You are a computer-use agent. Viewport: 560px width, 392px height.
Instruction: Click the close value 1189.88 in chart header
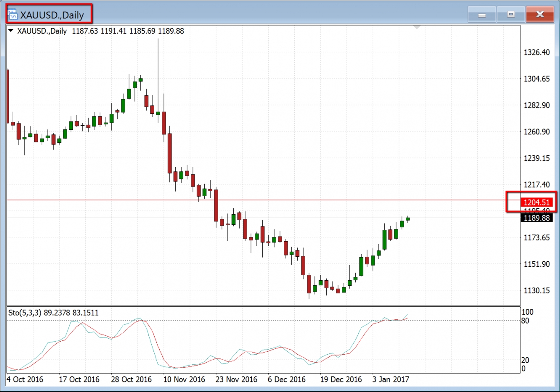171,31
